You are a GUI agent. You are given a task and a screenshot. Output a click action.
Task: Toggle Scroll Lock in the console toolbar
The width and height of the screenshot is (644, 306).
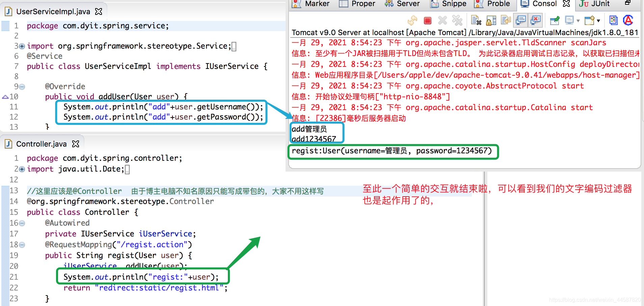491,21
